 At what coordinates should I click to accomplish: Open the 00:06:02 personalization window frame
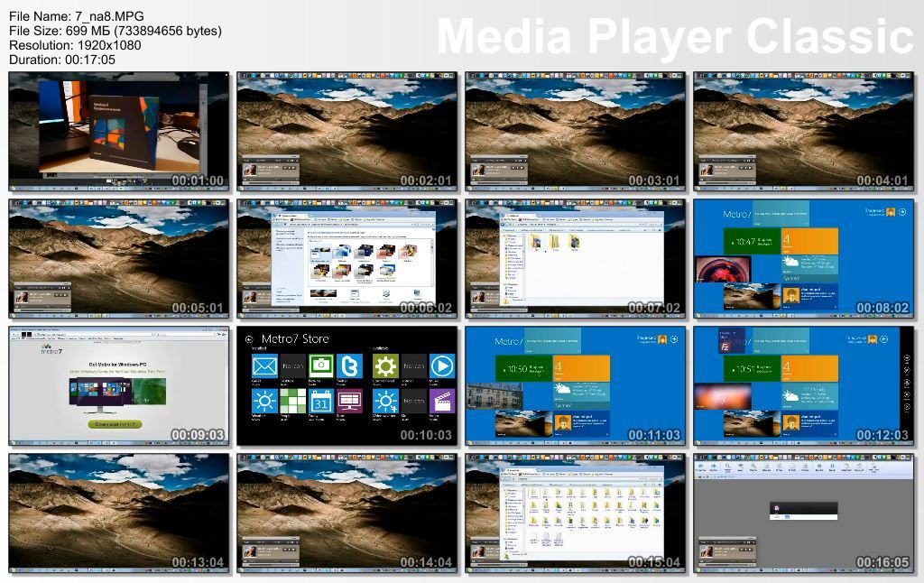[347, 259]
